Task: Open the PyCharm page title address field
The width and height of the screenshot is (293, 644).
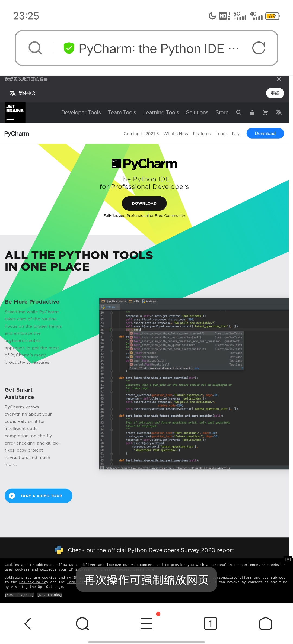Action: click(x=159, y=49)
